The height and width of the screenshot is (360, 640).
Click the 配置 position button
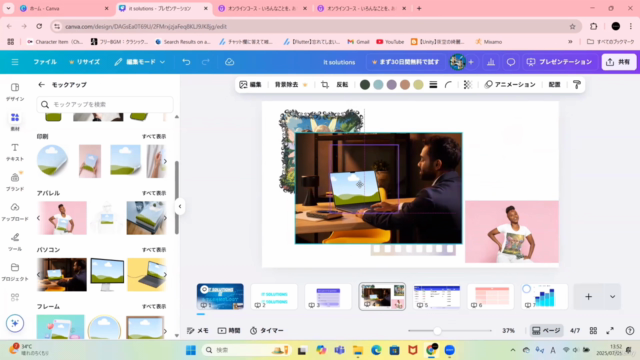[554, 84]
